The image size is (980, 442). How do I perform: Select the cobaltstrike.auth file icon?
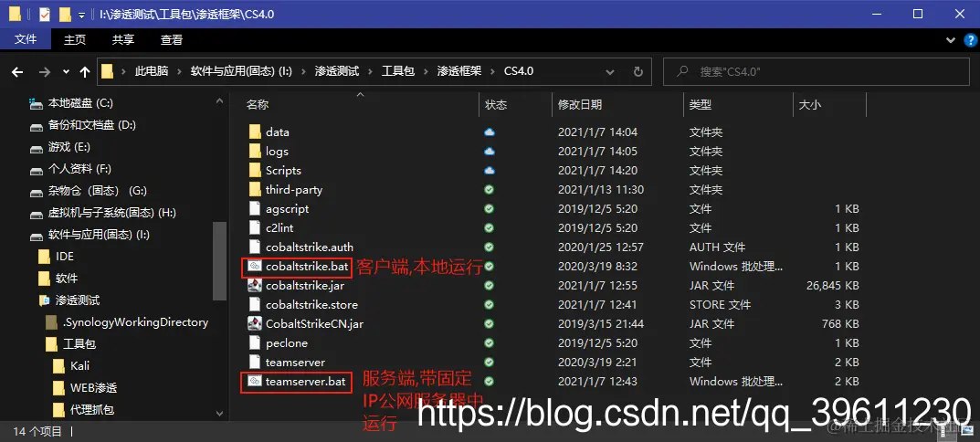tap(255, 247)
